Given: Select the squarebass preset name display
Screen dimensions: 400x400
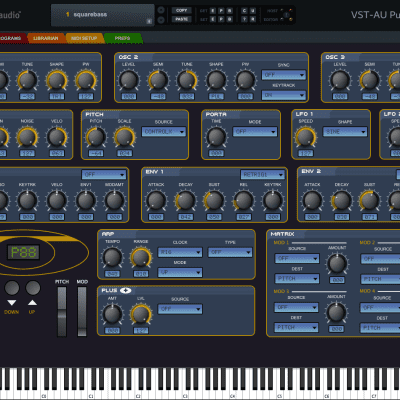Looking at the screenshot, I should pos(103,15).
